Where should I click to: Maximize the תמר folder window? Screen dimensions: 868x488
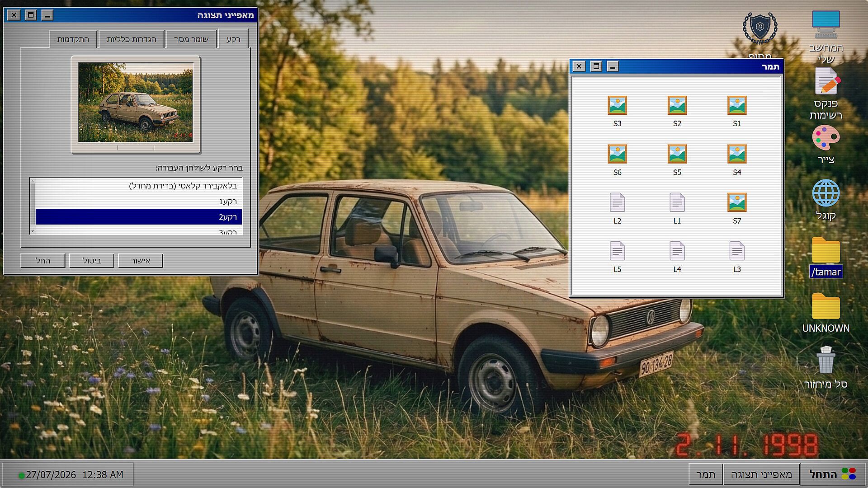[596, 66]
